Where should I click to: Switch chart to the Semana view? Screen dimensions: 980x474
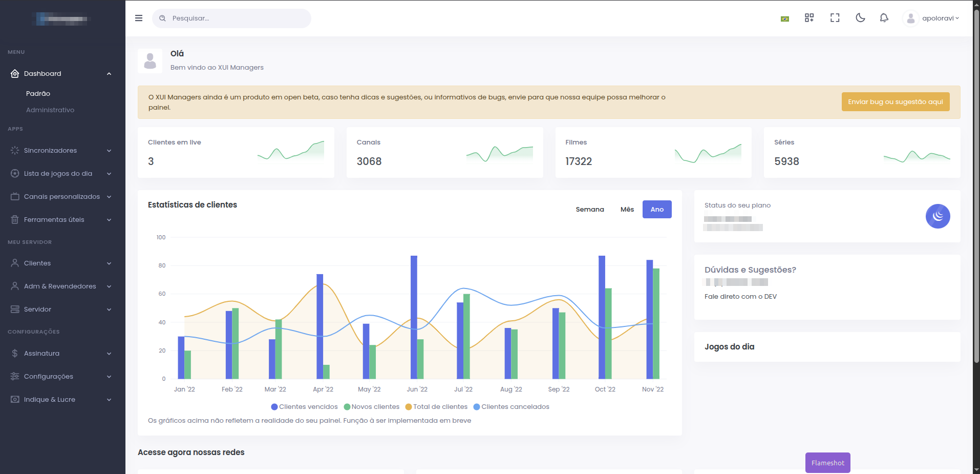coord(589,210)
